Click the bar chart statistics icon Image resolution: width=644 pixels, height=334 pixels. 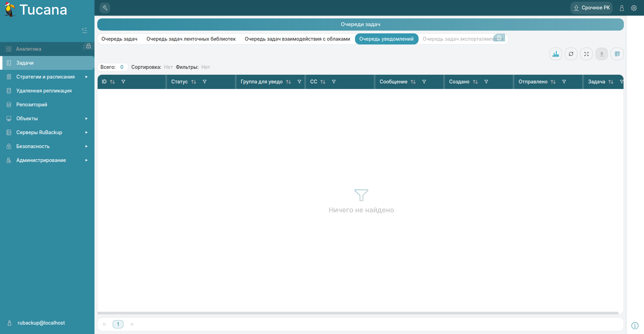pyautogui.click(x=556, y=54)
